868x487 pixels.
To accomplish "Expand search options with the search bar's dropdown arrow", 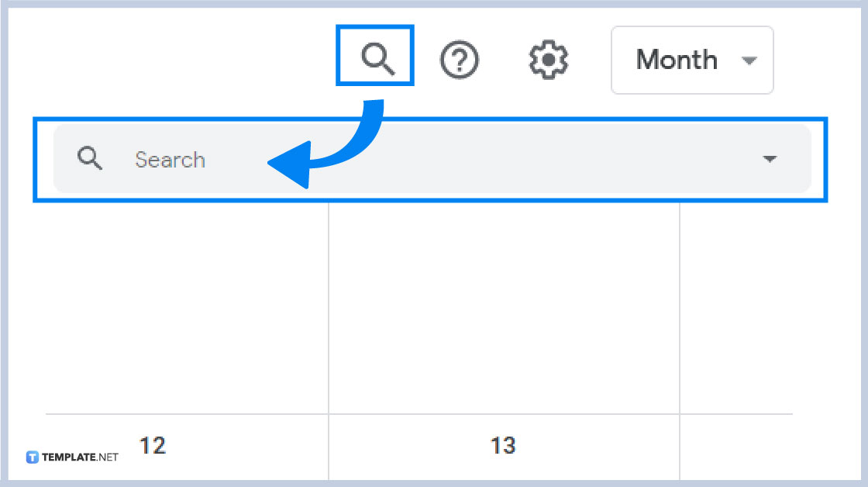I will 770,158.
